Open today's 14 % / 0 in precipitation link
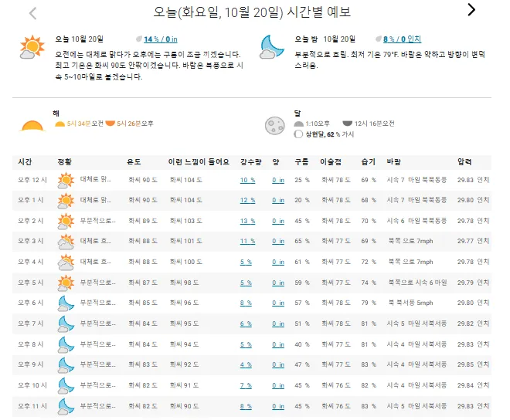The image size is (510, 420). 161,39
